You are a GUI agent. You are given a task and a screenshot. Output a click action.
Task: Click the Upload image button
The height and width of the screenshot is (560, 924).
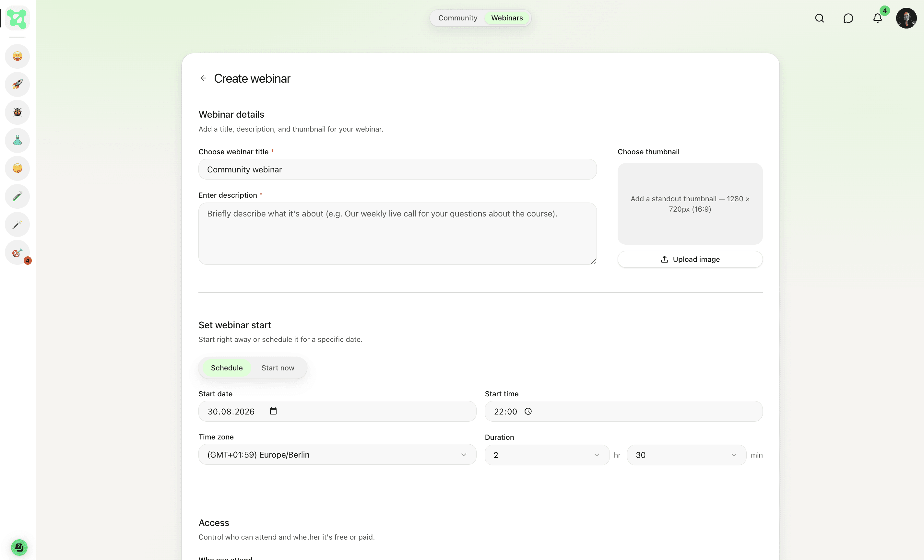tap(690, 259)
